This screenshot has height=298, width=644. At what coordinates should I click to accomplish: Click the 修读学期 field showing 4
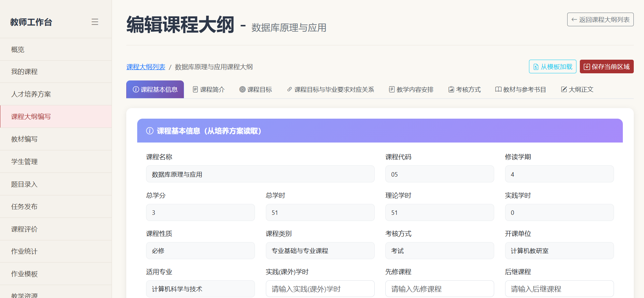559,174
